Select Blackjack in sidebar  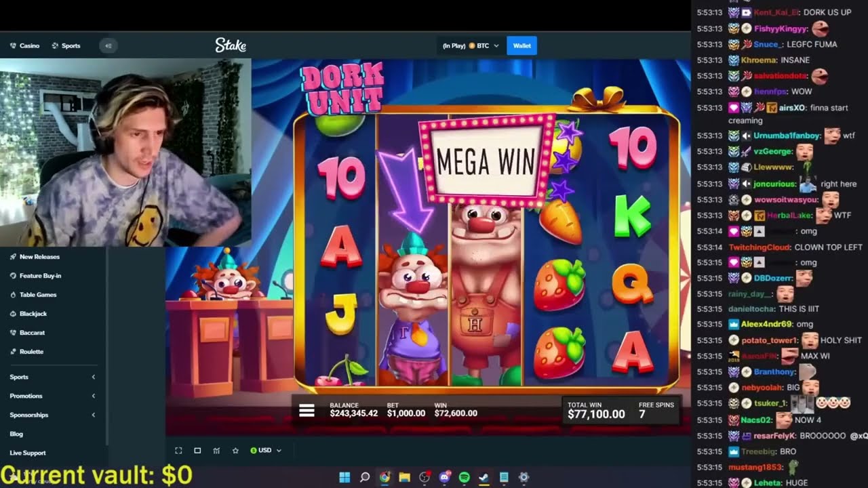(x=28, y=314)
